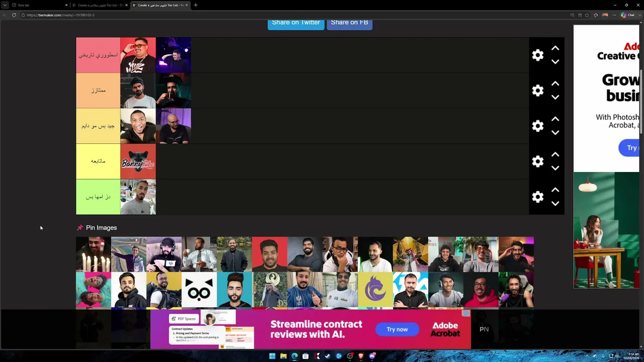Open settings gear for the bottom light-green row
644x362 pixels.
point(538,197)
